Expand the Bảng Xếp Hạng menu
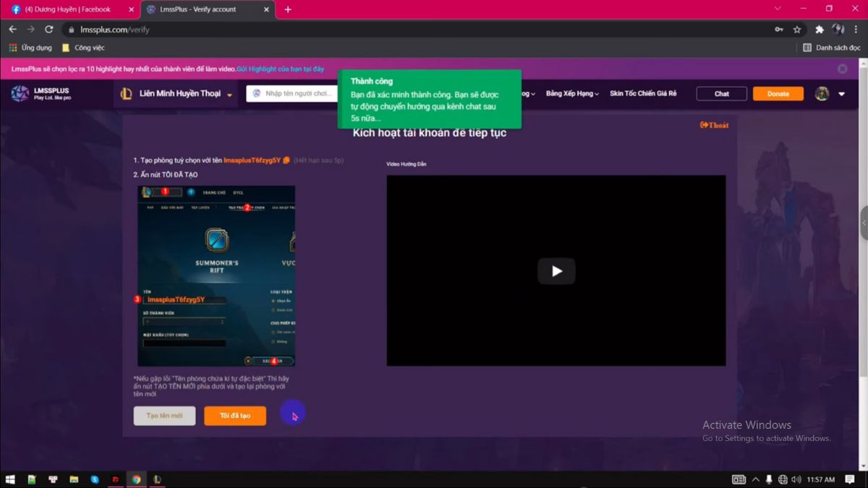Viewport: 868px width, 488px height. (x=572, y=94)
